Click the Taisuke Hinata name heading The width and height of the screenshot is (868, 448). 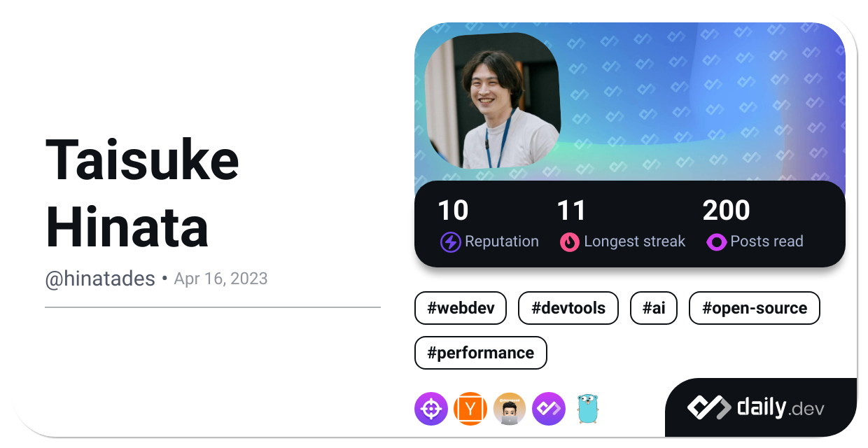(142, 192)
